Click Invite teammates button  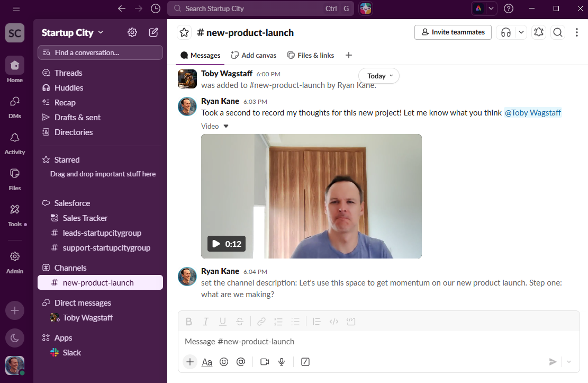point(453,32)
